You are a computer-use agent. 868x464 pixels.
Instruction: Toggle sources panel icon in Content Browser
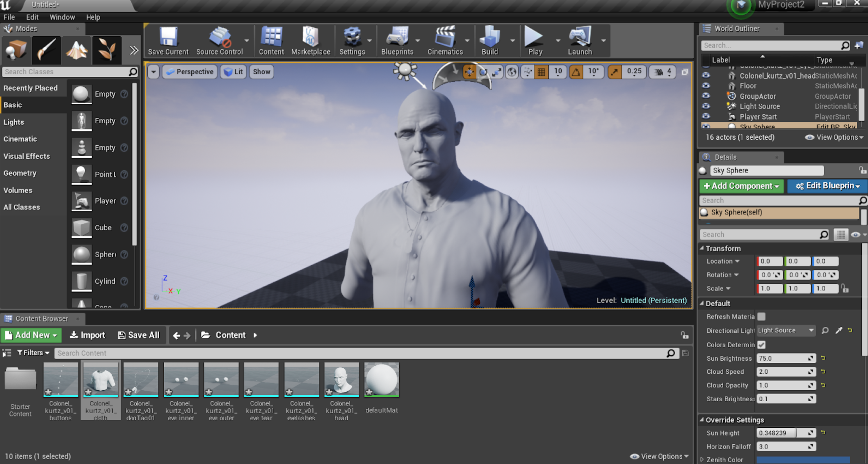(7, 353)
